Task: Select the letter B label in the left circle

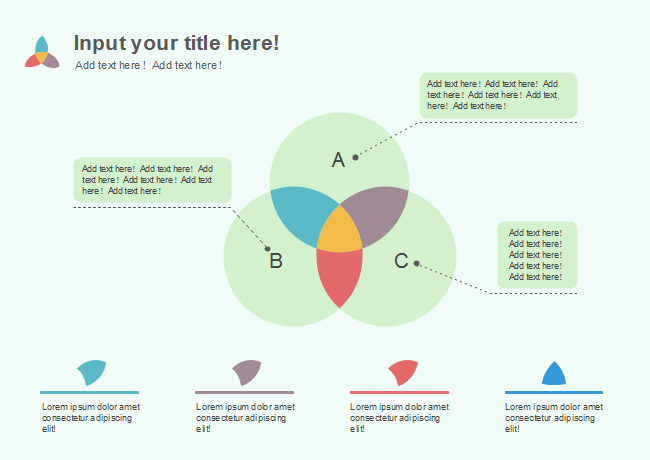Action: (276, 262)
